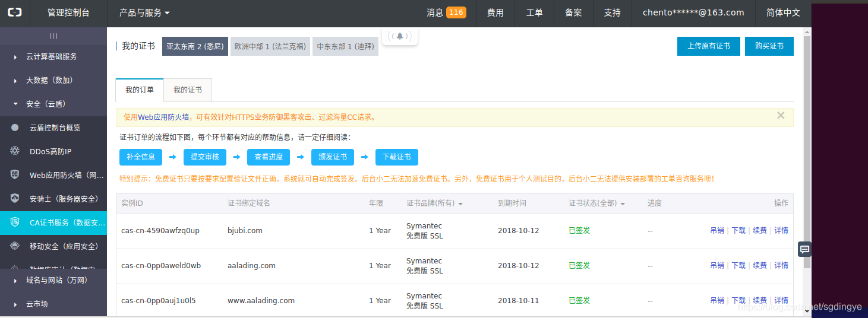The width and height of the screenshot is (868, 318).
Task: Click the DDoS高防IP gear icon
Action: pyautogui.click(x=15, y=151)
